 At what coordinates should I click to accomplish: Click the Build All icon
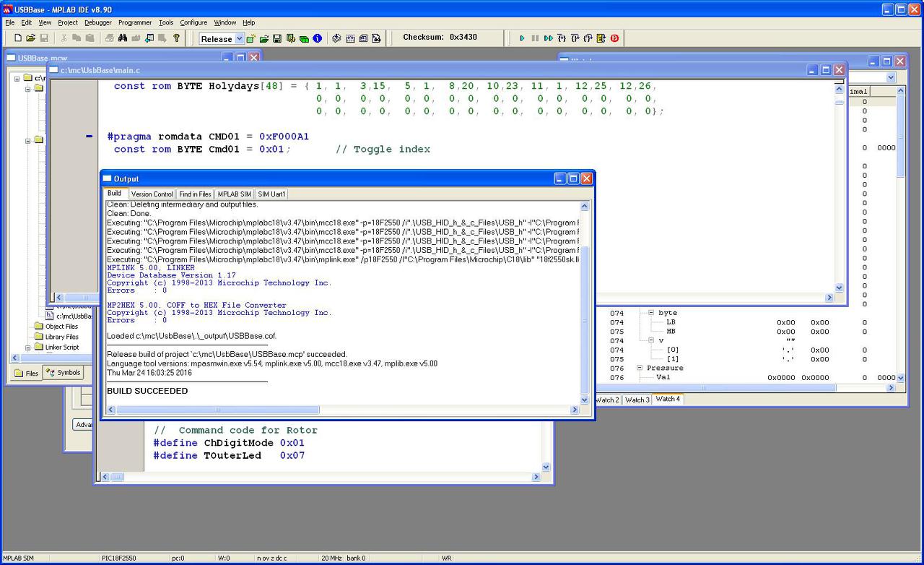point(350,38)
